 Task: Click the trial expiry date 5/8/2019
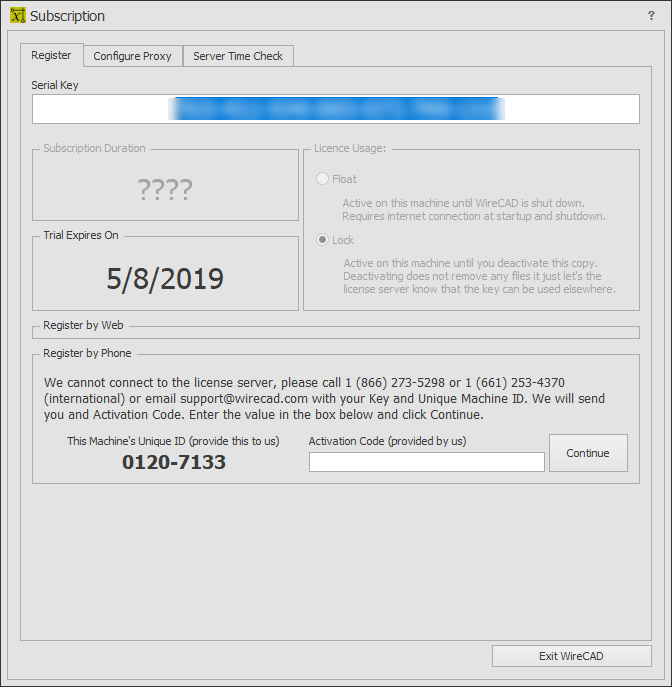point(165,279)
